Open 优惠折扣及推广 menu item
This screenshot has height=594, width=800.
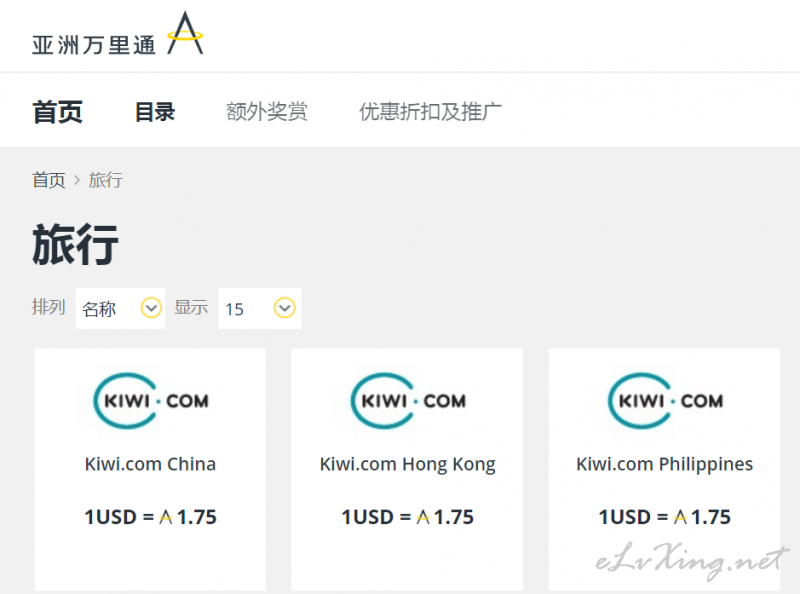[x=430, y=112]
